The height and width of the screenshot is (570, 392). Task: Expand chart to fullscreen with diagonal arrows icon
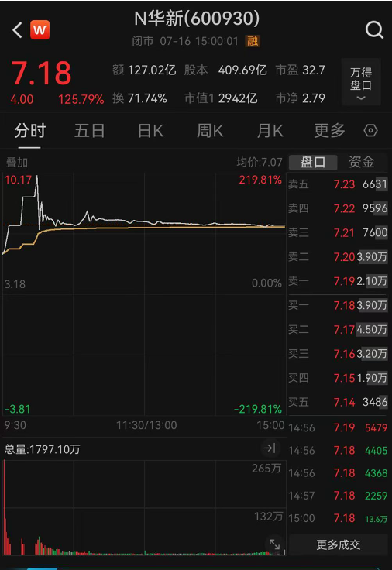click(274, 544)
